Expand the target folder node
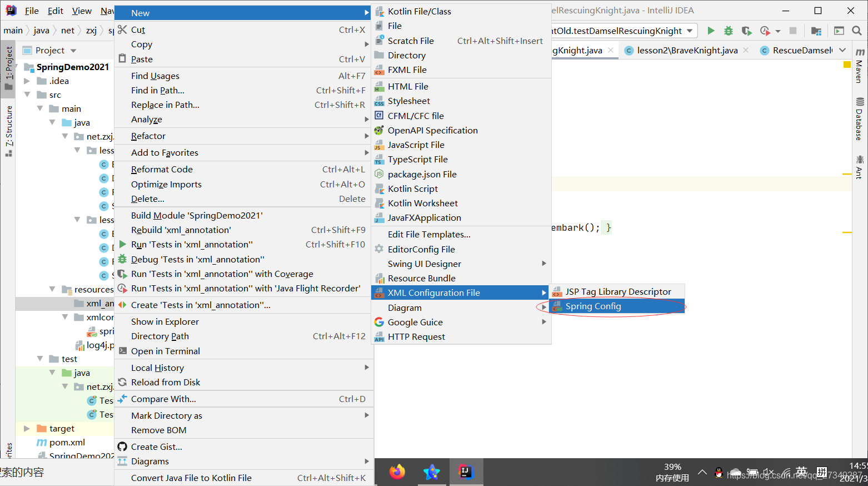The image size is (868, 486). 27,428
